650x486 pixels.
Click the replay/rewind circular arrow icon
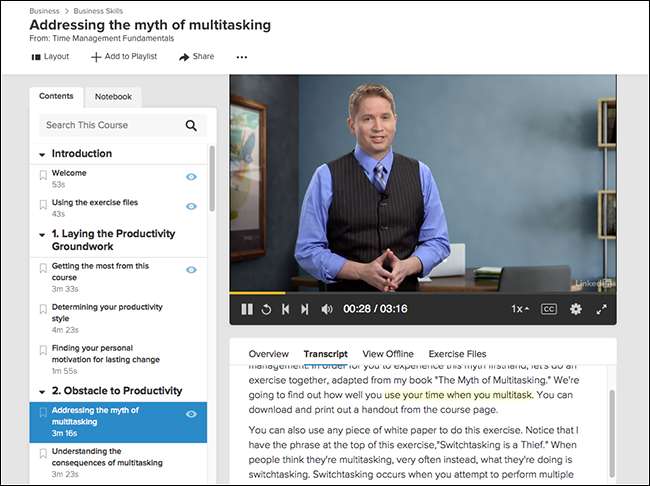[266, 309]
